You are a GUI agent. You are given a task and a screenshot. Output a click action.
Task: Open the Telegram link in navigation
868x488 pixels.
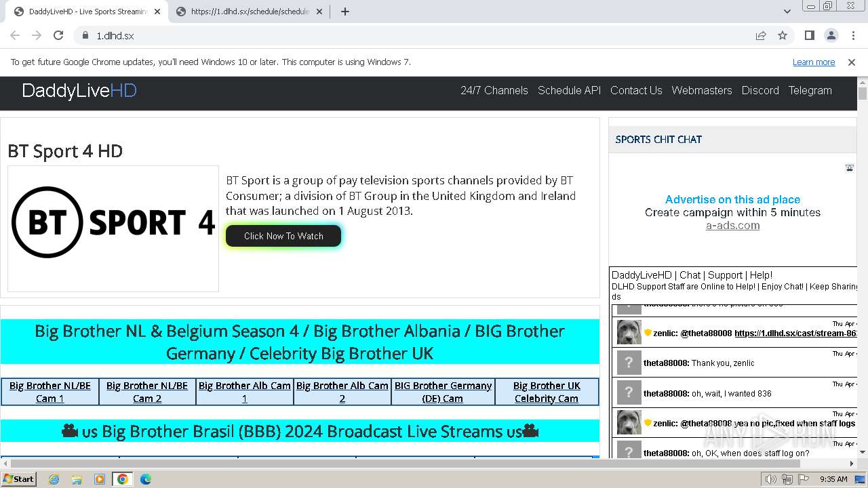click(x=810, y=91)
